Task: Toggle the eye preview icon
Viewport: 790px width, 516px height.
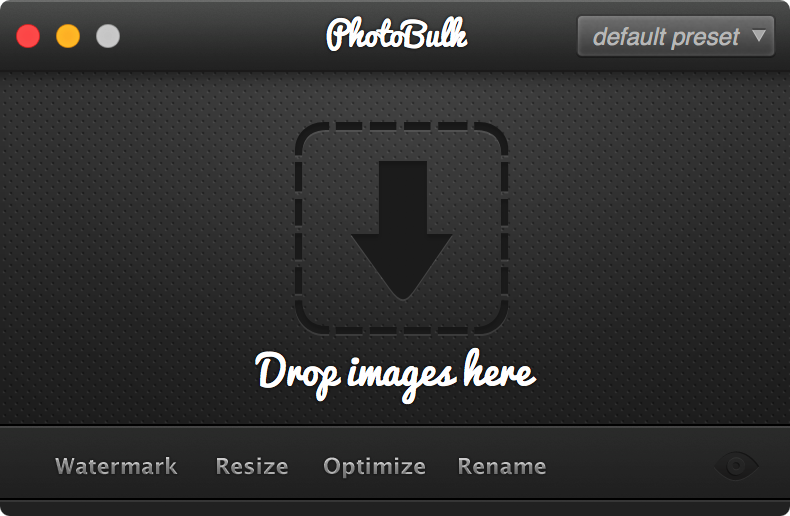Action: click(736, 466)
